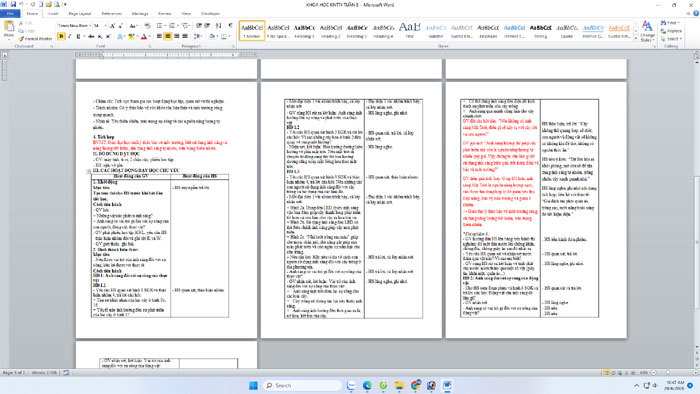
Task: Open system tray hidden icons chevron
Action: point(636,386)
